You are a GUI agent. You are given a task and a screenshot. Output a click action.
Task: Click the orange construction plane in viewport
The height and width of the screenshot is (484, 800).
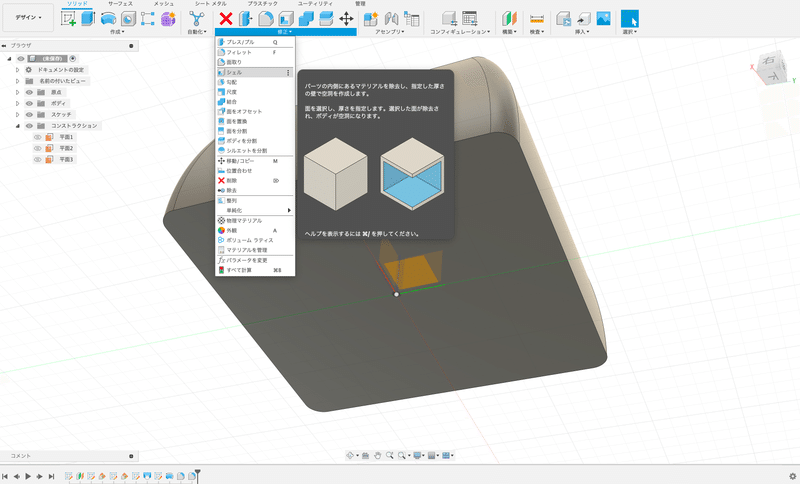click(x=411, y=270)
